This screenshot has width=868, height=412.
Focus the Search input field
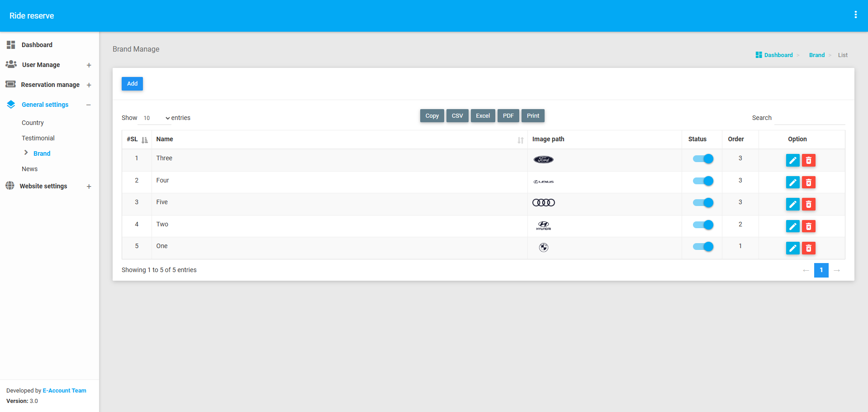click(x=809, y=118)
